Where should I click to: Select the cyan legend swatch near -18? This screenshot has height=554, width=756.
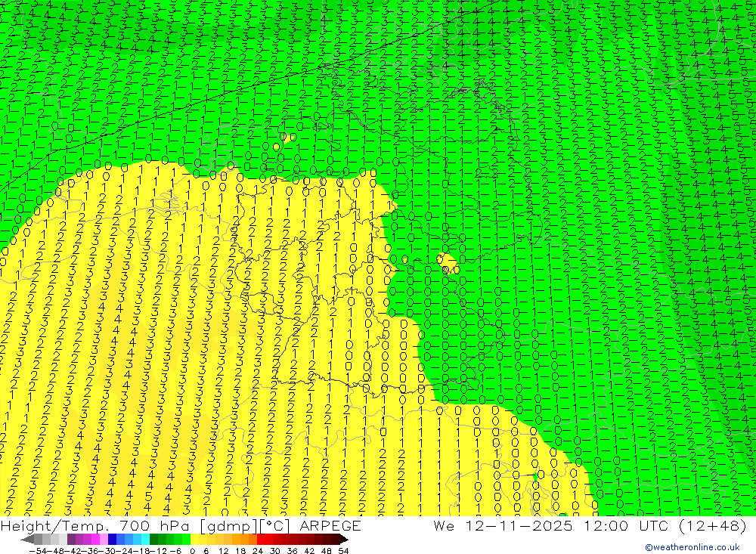point(145,539)
